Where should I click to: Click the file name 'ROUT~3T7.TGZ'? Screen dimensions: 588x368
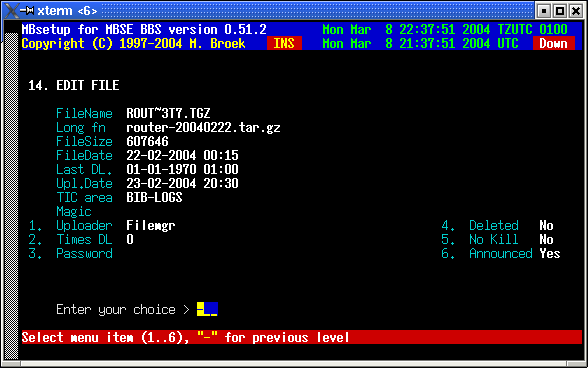coord(168,113)
